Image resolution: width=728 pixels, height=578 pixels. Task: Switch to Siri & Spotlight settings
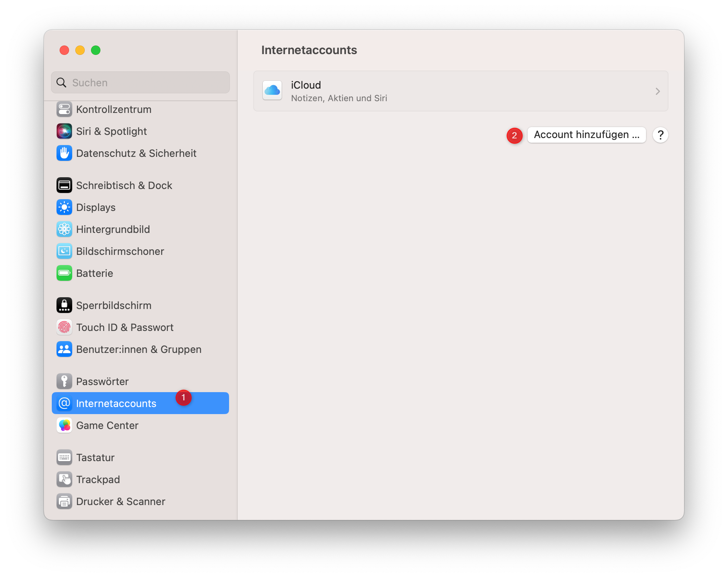(140, 131)
